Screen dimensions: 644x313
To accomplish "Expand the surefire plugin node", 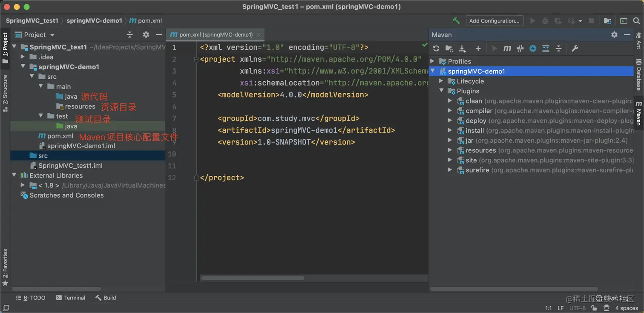I will (450, 170).
